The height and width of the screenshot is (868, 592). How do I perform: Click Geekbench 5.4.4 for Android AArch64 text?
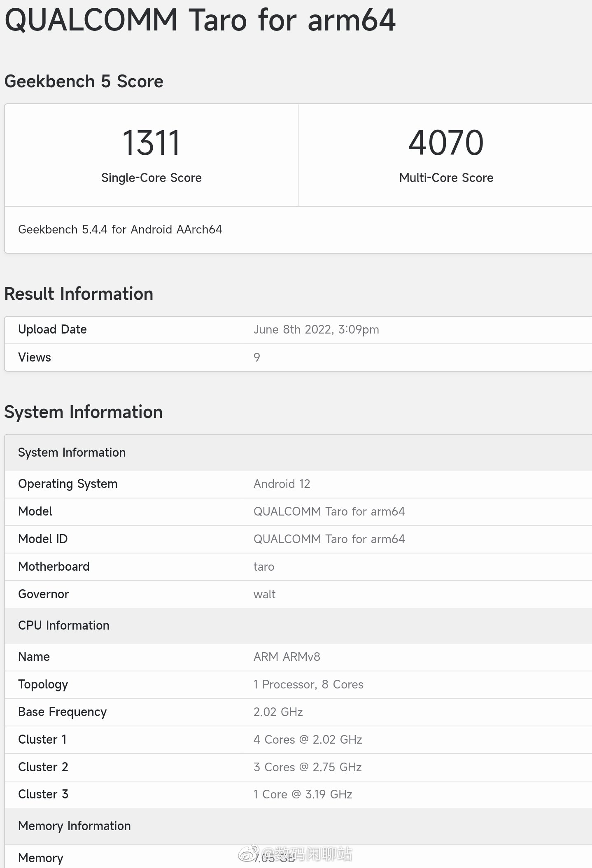click(120, 229)
